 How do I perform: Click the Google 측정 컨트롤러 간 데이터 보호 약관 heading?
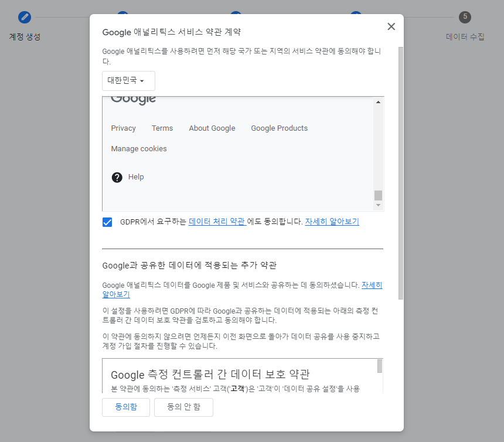tap(210, 375)
